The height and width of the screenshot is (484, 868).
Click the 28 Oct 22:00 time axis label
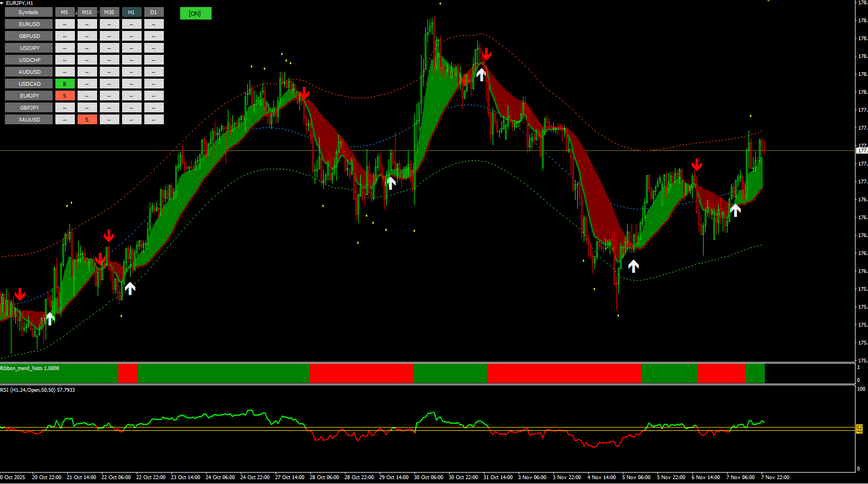point(359,477)
